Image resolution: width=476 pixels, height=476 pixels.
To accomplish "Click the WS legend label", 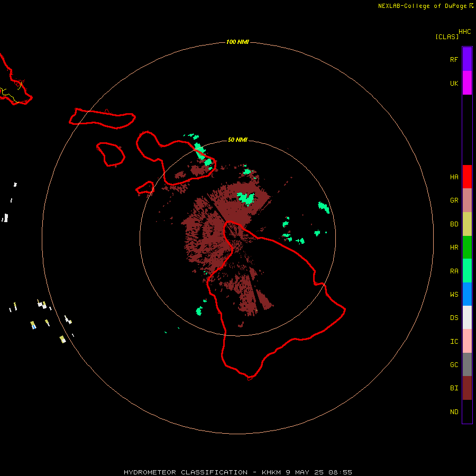I will point(454,295).
